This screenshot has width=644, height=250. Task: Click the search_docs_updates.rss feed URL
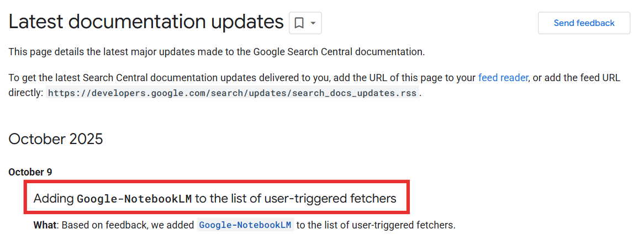tap(232, 93)
